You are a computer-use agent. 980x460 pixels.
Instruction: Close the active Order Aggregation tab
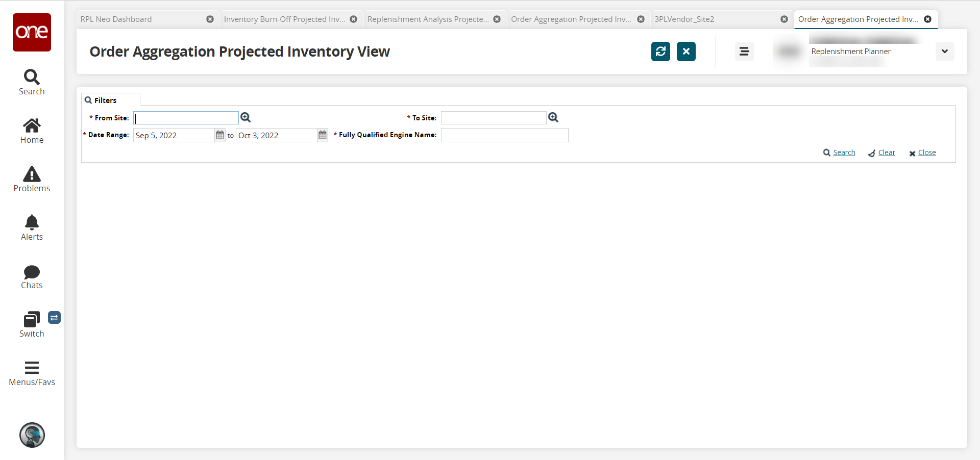(928, 19)
